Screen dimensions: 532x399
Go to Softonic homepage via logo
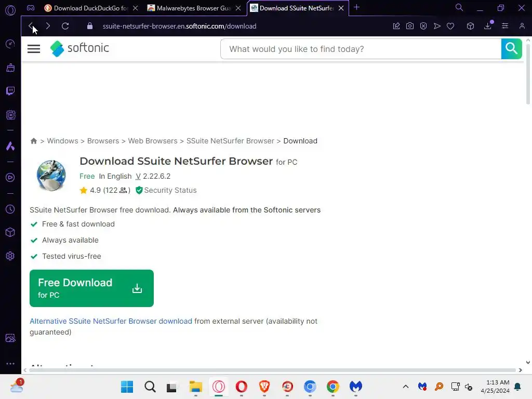pyautogui.click(x=79, y=48)
